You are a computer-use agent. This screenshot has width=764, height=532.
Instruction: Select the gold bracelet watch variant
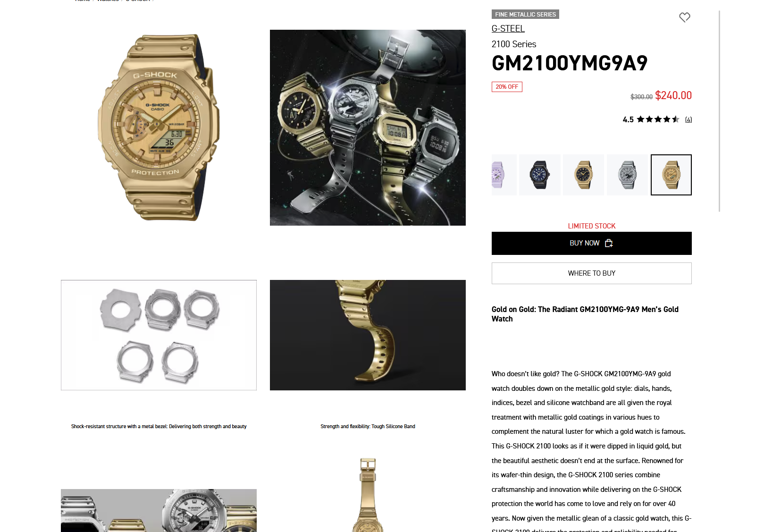583,175
